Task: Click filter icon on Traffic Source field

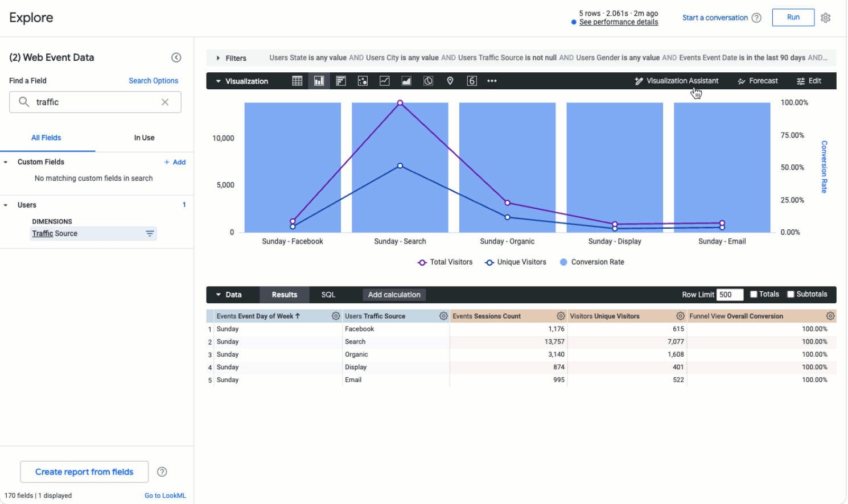Action: click(x=150, y=233)
